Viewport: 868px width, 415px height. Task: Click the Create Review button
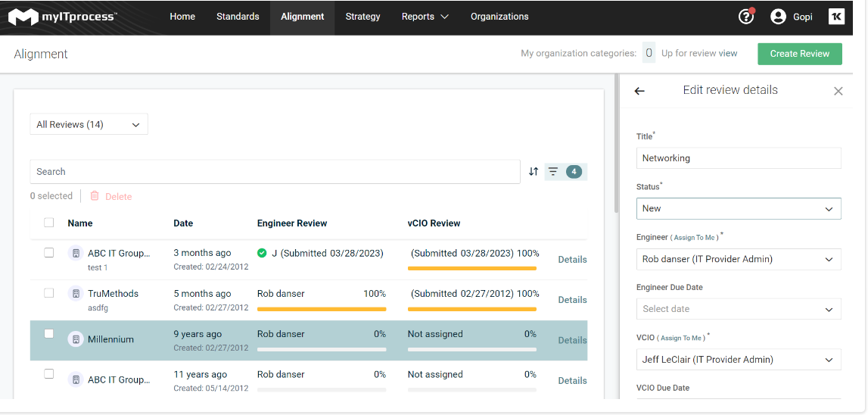click(x=800, y=54)
